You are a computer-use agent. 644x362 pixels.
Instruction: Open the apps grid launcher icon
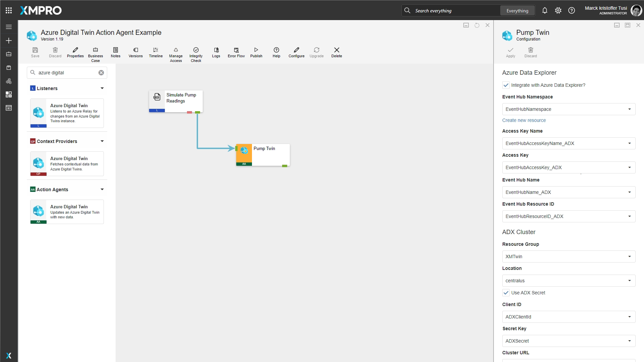pos(9,10)
